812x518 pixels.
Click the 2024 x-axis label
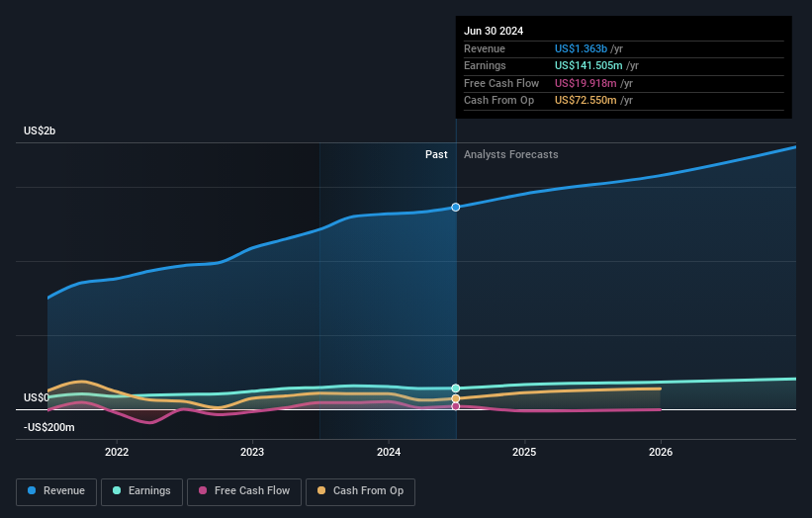point(389,452)
